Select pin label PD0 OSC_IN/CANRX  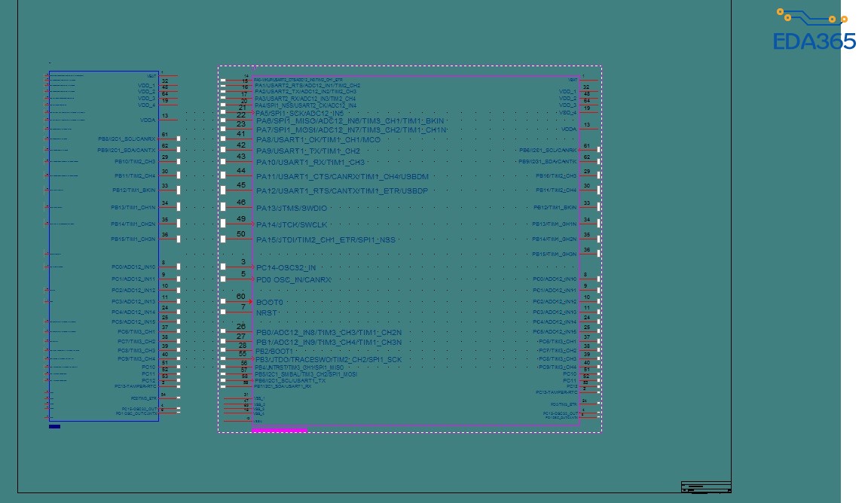point(293,280)
